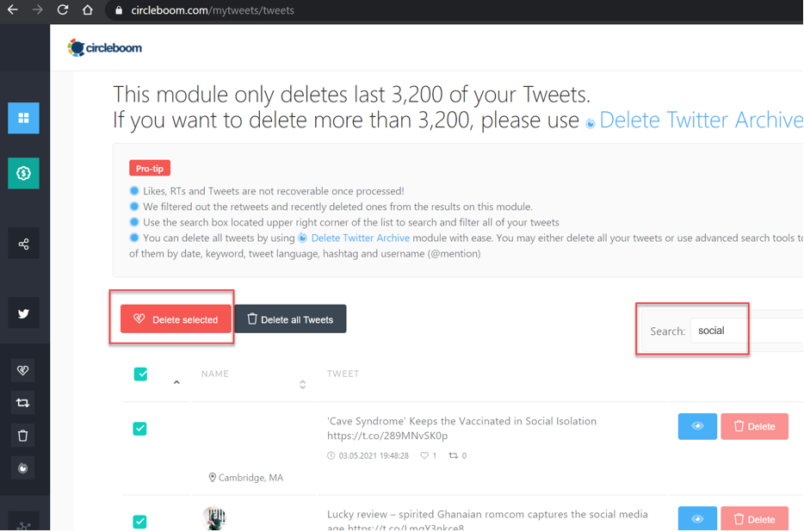Click the dark circle icon below the trash icon
Screen dimensions: 804x532
pos(23,467)
